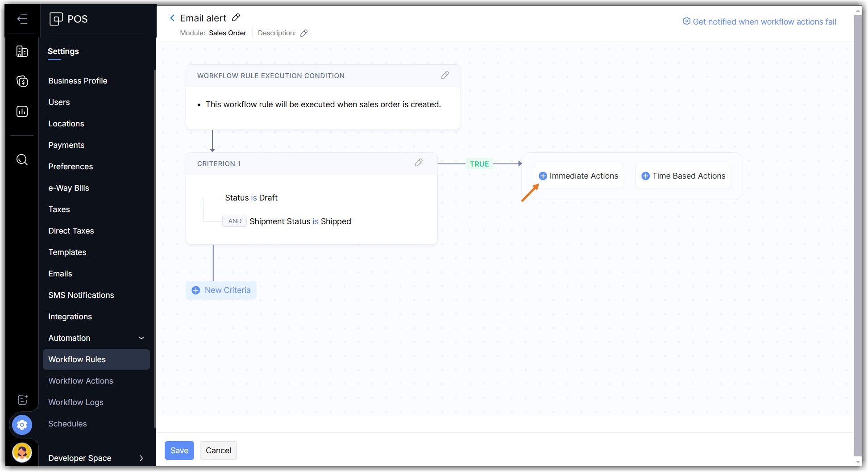Go back using the chevron beside Email alert
Screen dimensions: 868x472
pyautogui.click(x=172, y=18)
